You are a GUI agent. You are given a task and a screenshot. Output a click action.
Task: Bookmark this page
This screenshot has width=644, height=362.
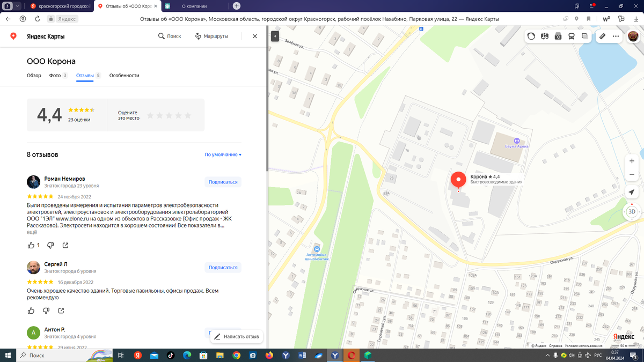(x=589, y=19)
